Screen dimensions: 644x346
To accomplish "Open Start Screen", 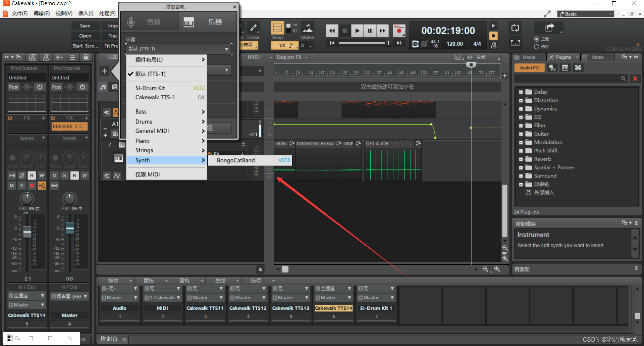I will [85, 46].
